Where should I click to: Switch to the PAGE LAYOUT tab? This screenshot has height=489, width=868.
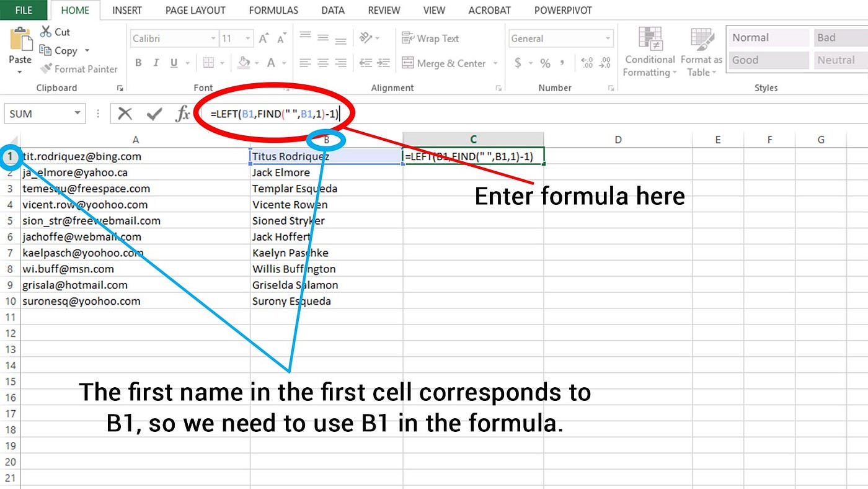(195, 10)
